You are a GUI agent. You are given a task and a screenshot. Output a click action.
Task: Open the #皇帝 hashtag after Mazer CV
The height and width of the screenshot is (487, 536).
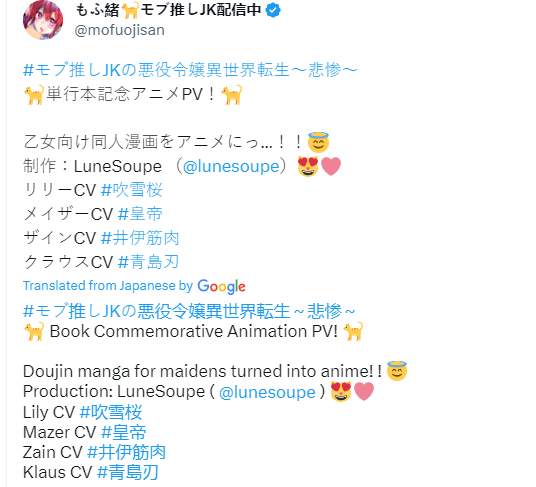coord(124,432)
